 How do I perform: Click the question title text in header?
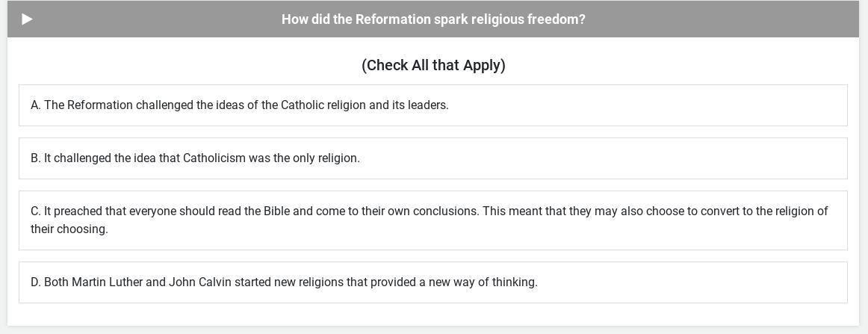coord(433,19)
